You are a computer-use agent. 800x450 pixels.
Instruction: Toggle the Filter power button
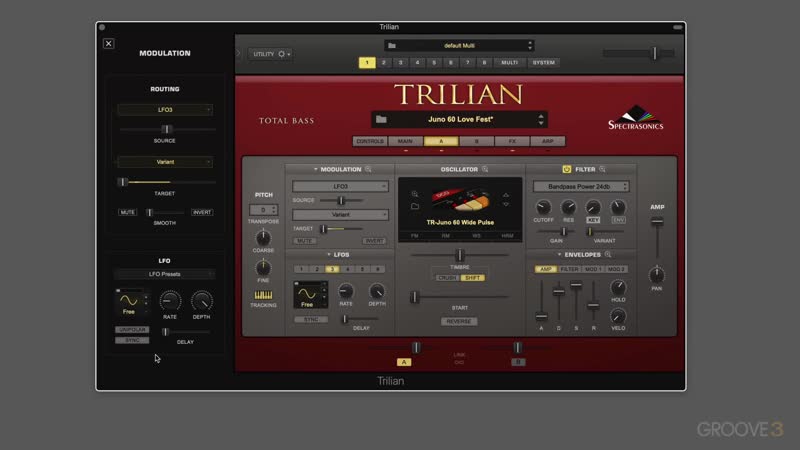pos(566,170)
